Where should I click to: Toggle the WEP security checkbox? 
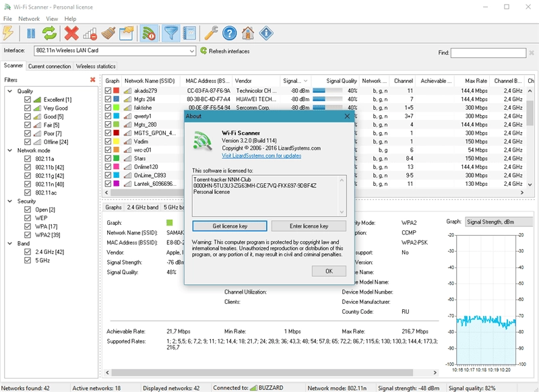pos(28,218)
